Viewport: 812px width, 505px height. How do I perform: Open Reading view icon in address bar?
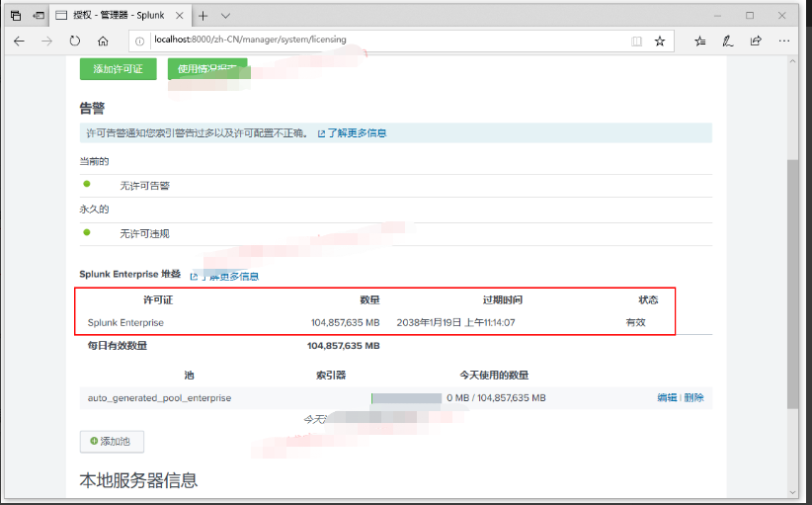(636, 42)
